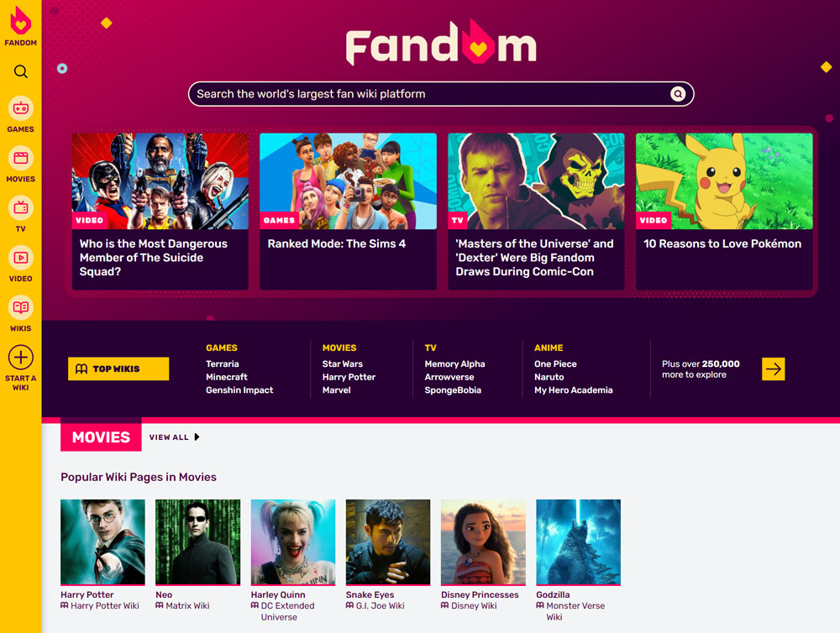Open the Wikis book icon in sidebar
This screenshot has width=840, height=633.
click(x=20, y=307)
